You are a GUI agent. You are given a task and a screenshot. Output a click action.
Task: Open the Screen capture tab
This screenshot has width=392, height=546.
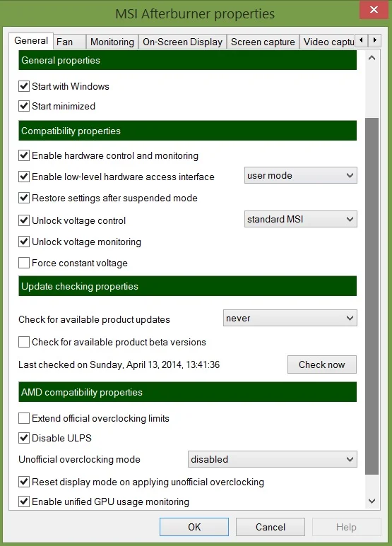point(263,42)
